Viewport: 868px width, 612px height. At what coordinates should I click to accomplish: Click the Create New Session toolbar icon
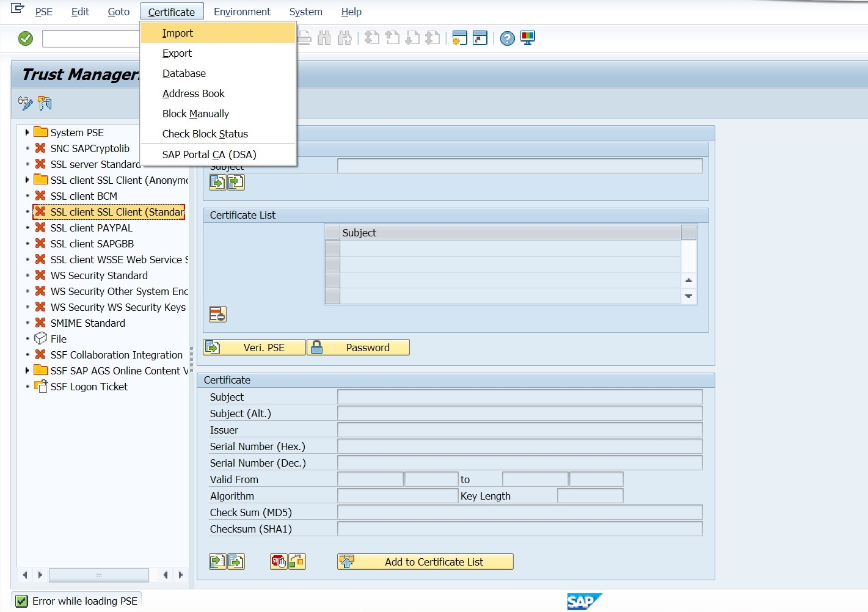click(459, 38)
